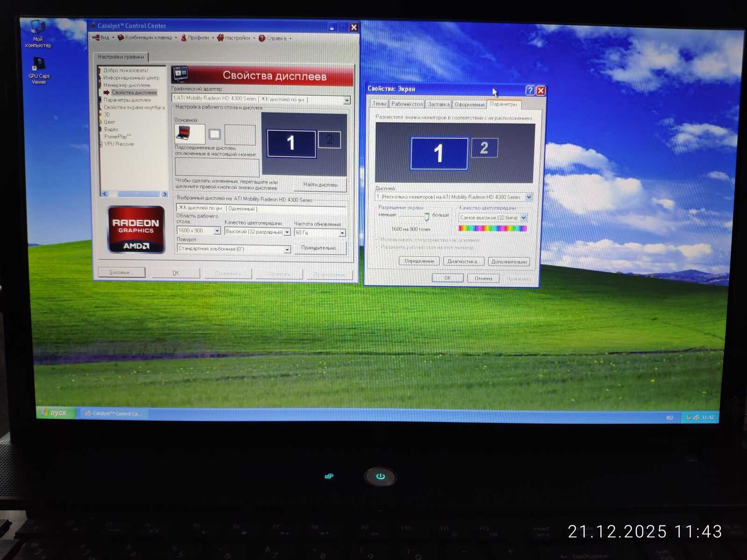Viewport: 747px width, 560px height.
Task: Click the help question mark button in Свойства: Экран
Action: pos(530,91)
